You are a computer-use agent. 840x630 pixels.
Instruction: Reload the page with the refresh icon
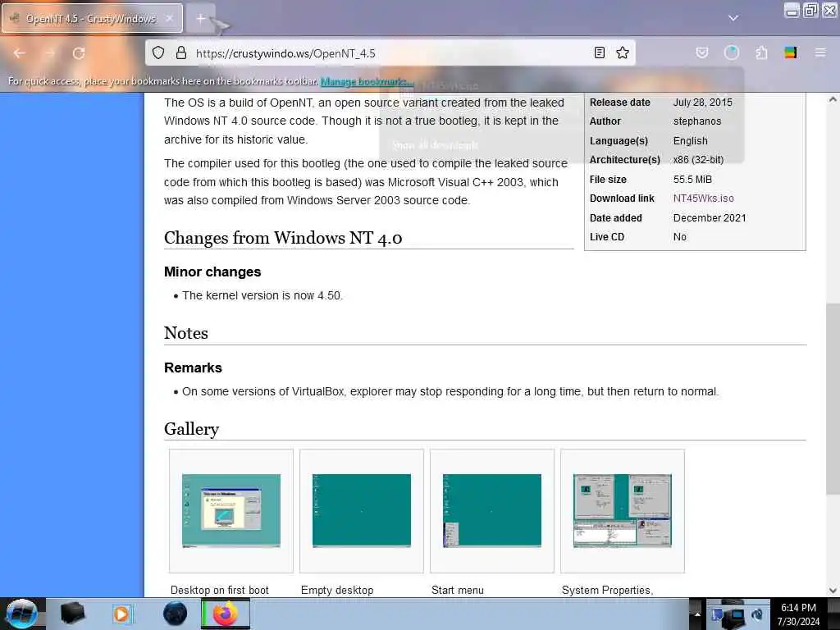coord(79,53)
